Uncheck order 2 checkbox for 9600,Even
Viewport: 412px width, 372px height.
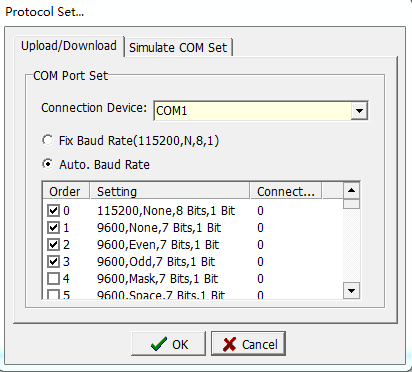coord(53,245)
